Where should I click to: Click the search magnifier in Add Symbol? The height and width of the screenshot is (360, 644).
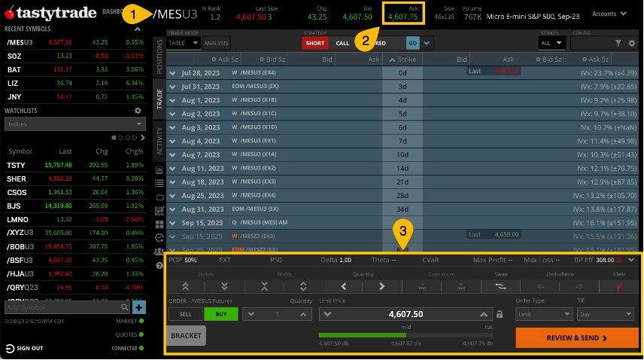(x=124, y=307)
